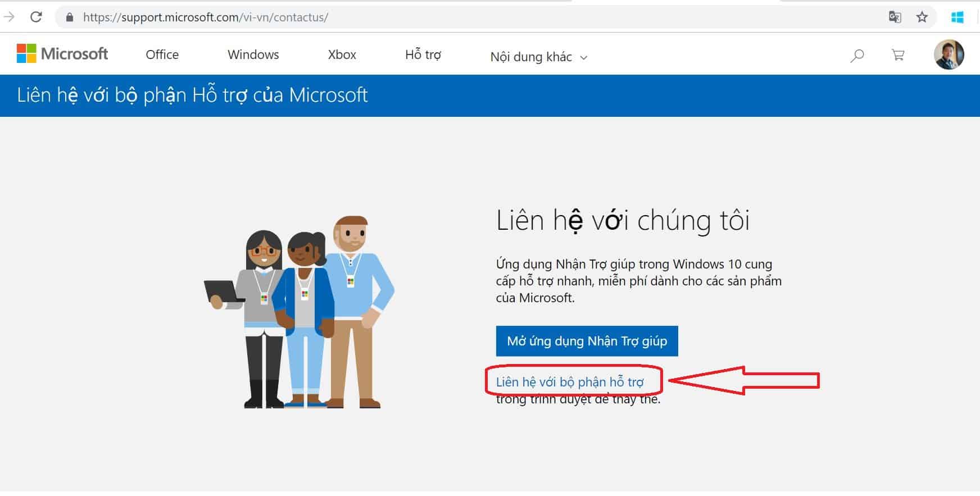
Task: Click the blue banner support title
Action: (192, 95)
